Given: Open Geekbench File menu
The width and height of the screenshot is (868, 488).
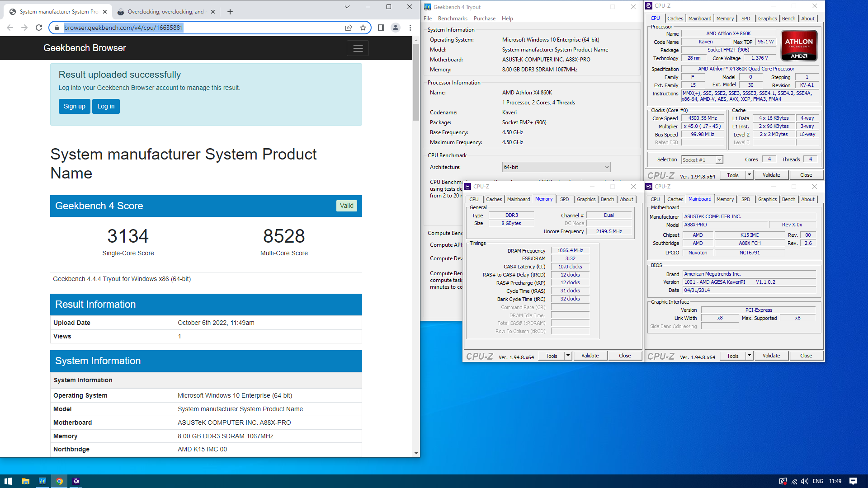Looking at the screenshot, I should pos(428,19).
